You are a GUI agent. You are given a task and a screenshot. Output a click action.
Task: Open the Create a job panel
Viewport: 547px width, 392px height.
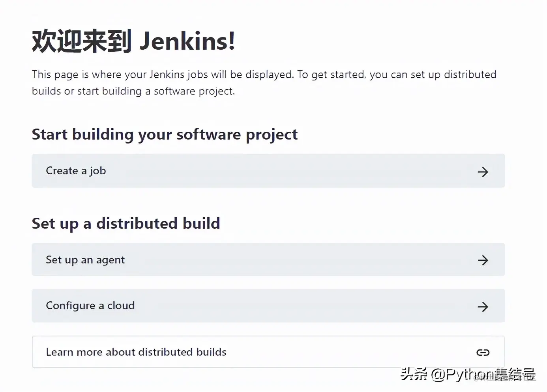click(x=268, y=171)
